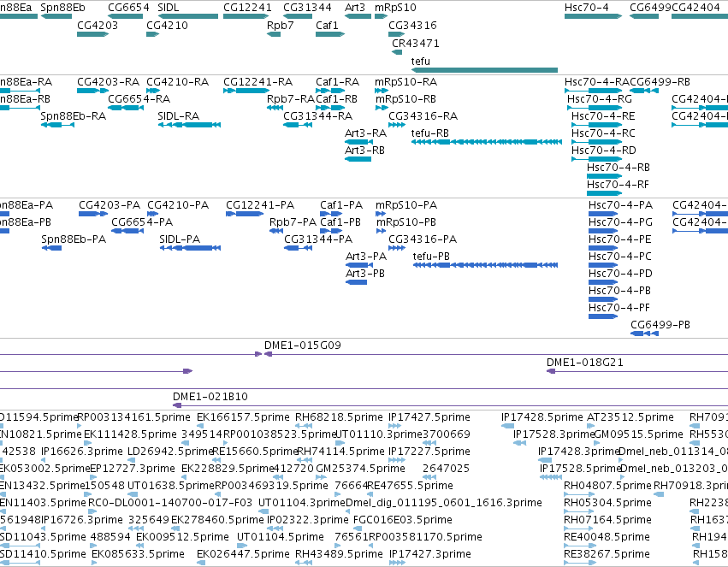
Task: Open the Rpb7-RA transcript label
Action: click(291, 99)
